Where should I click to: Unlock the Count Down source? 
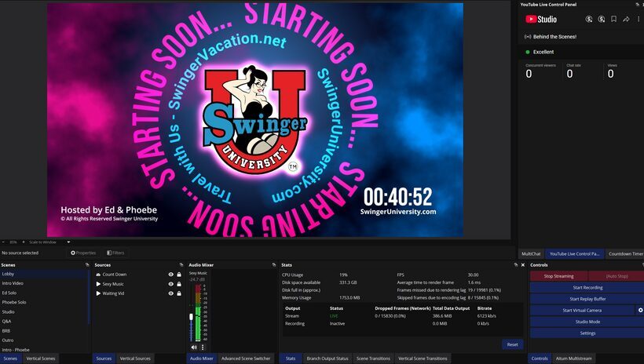pos(179,274)
